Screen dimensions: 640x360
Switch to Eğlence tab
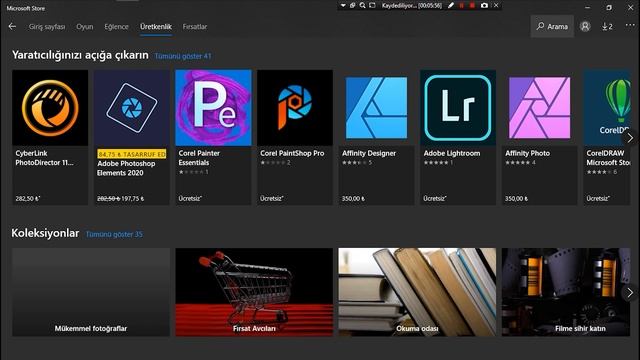116,27
